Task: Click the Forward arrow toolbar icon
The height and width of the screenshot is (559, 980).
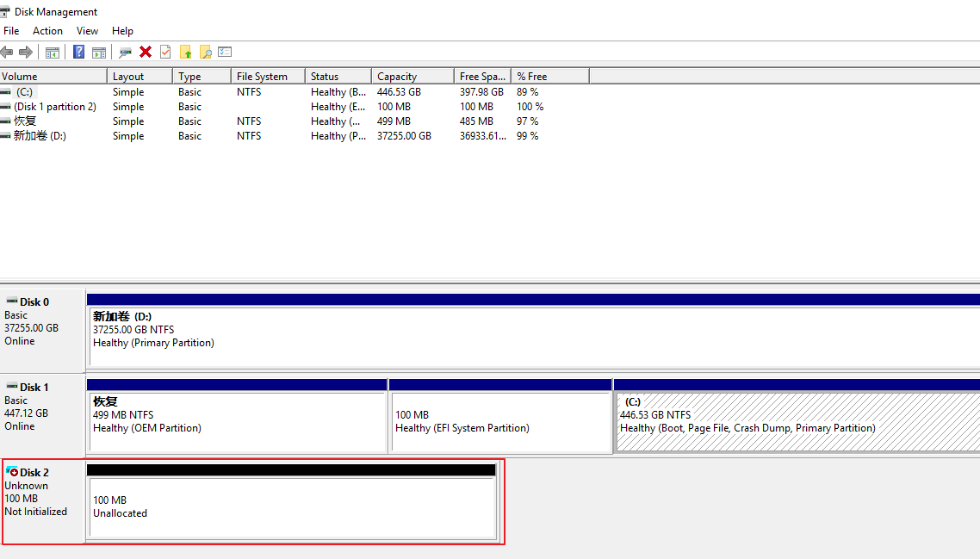Action: coord(26,53)
